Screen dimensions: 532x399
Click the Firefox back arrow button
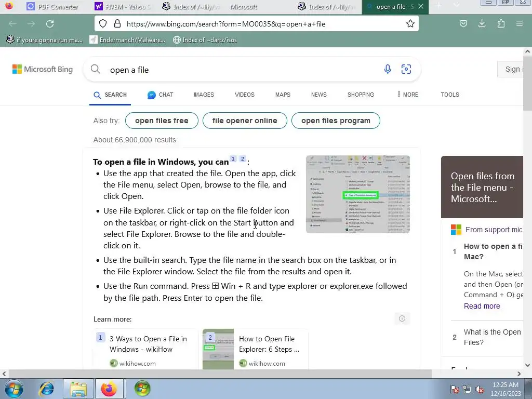pos(12,24)
